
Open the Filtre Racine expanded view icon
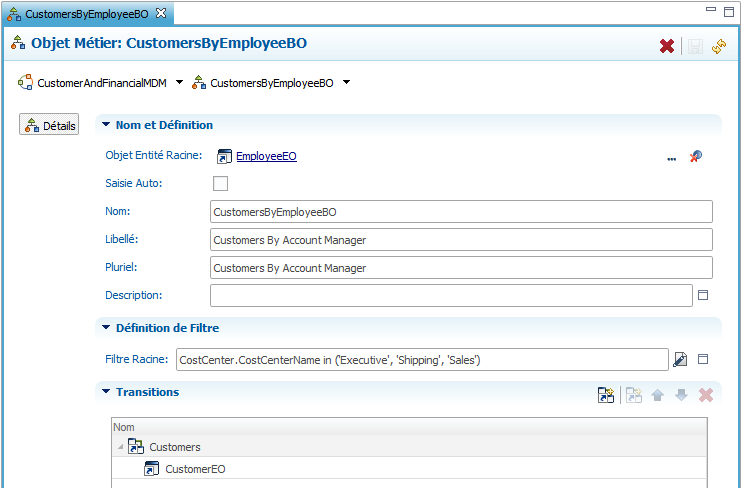click(703, 359)
